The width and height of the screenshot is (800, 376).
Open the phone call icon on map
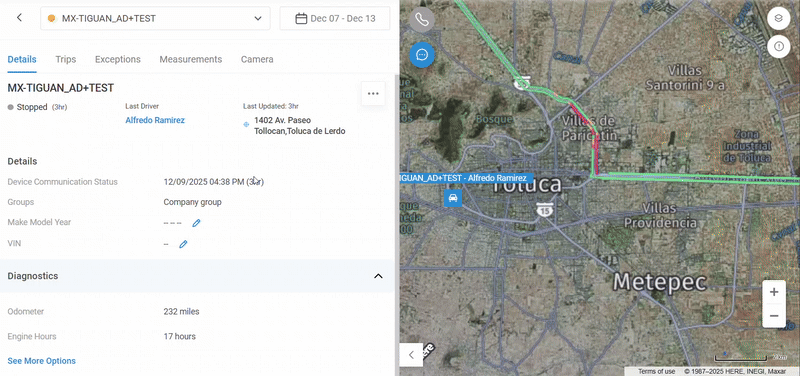point(422,20)
